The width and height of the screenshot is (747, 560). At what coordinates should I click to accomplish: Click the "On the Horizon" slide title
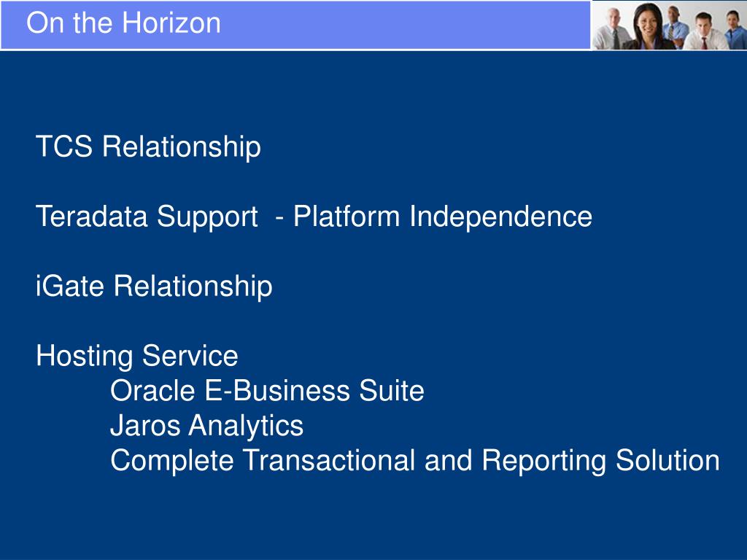click(x=124, y=23)
